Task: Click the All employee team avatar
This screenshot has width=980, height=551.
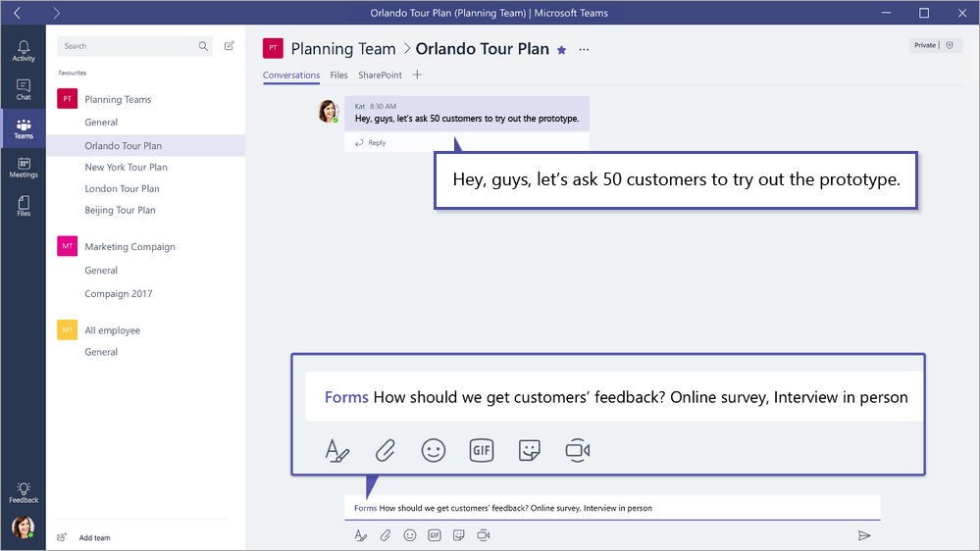Action: (x=67, y=329)
